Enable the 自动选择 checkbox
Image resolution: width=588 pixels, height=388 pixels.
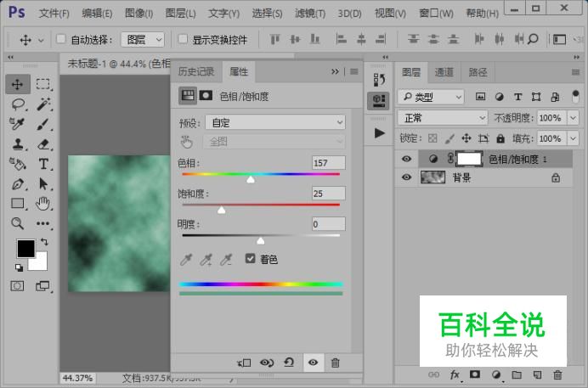(60, 38)
